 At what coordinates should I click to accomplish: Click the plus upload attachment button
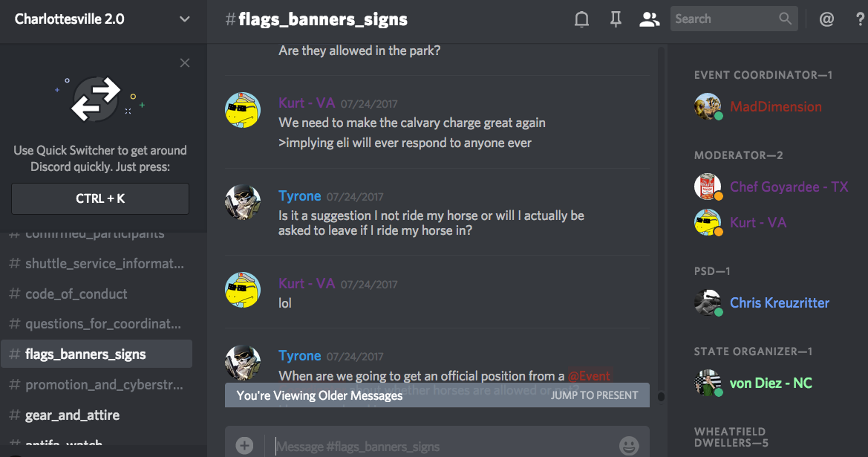pos(244,445)
